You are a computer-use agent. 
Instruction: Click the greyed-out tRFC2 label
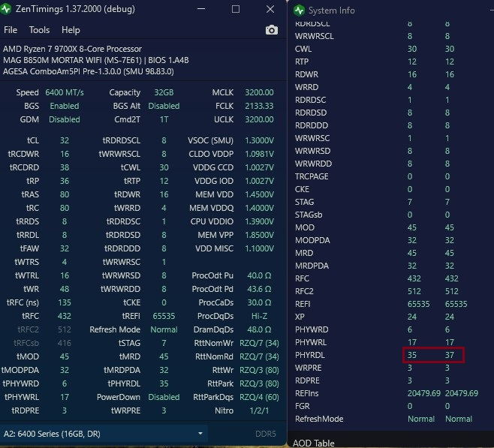pyautogui.click(x=29, y=329)
